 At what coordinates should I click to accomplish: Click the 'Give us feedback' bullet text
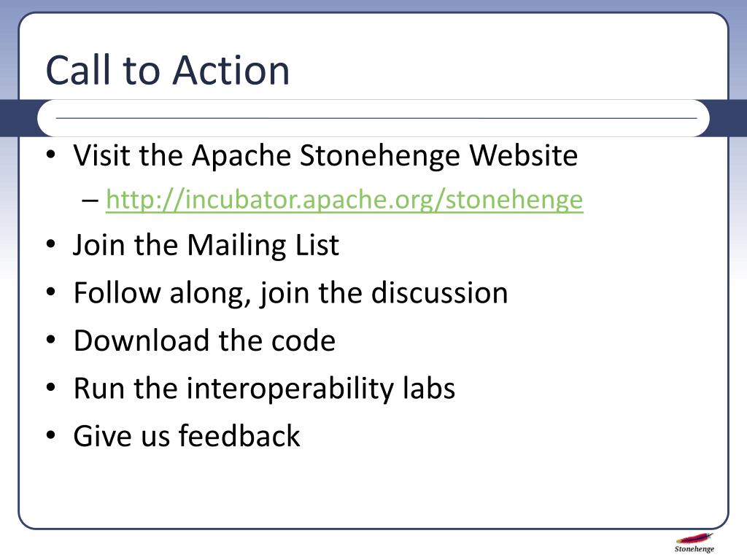pos(187,436)
